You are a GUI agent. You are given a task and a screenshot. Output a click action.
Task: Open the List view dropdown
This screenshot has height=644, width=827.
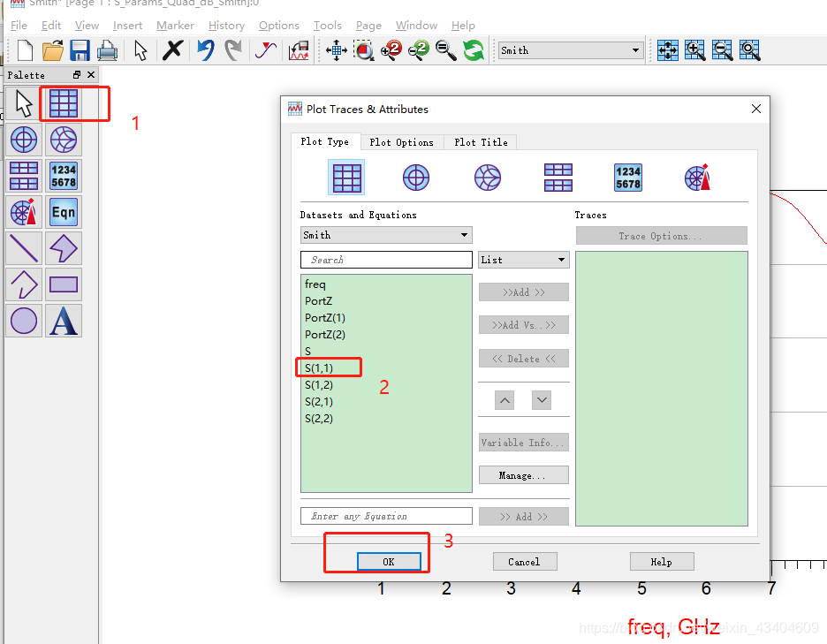click(x=523, y=260)
